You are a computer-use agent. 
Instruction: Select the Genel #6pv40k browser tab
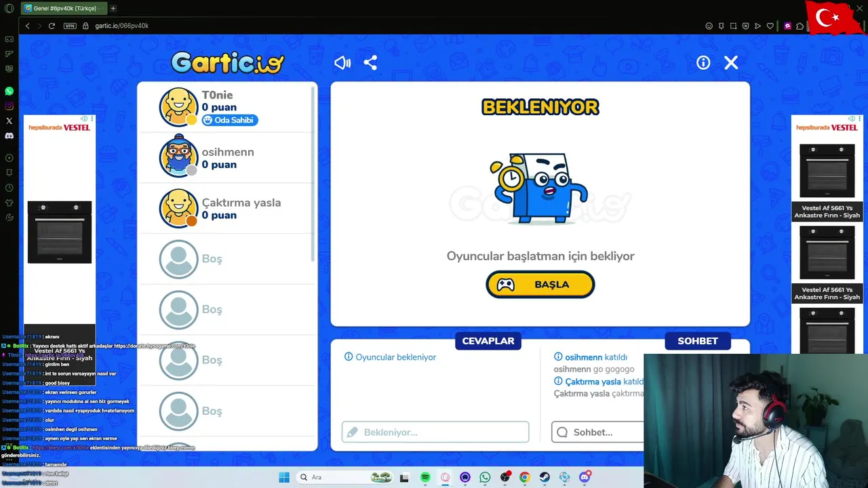[x=63, y=8]
